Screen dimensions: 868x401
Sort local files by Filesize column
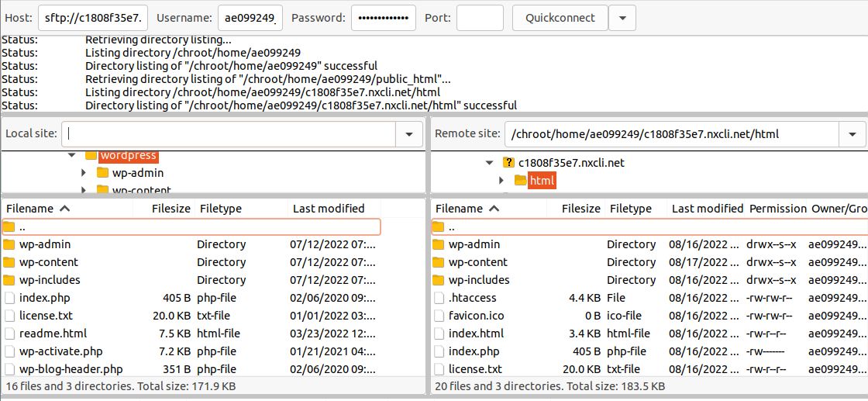pyautogui.click(x=164, y=208)
